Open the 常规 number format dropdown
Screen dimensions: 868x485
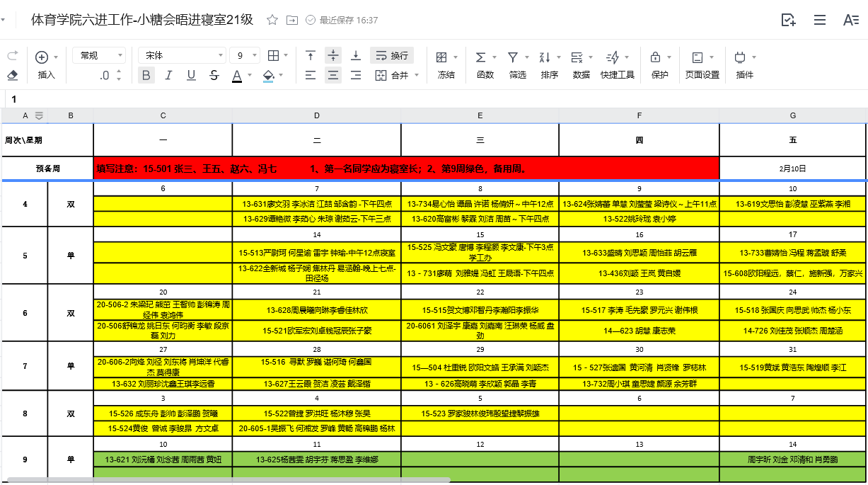99,56
